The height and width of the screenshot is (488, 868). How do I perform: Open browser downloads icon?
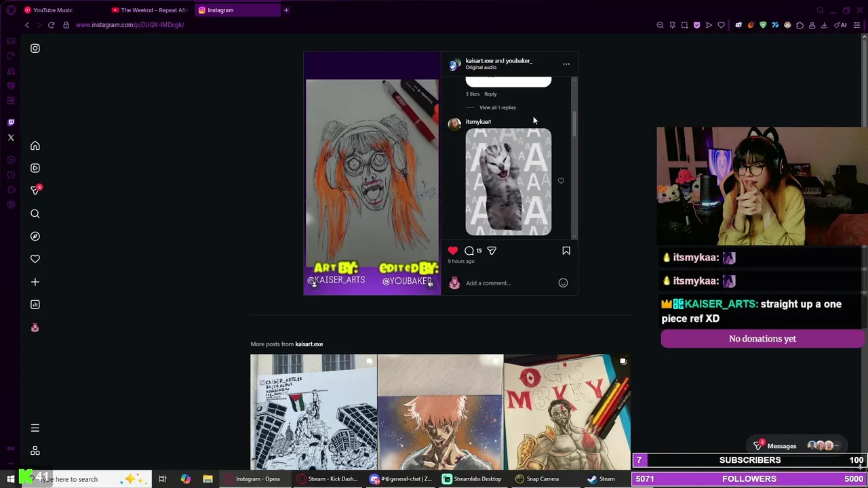pos(824,25)
